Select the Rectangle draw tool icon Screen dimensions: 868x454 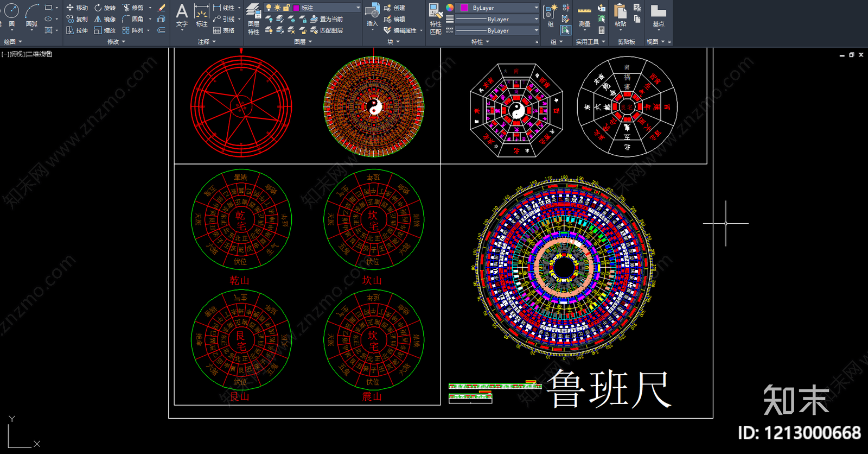click(48, 8)
